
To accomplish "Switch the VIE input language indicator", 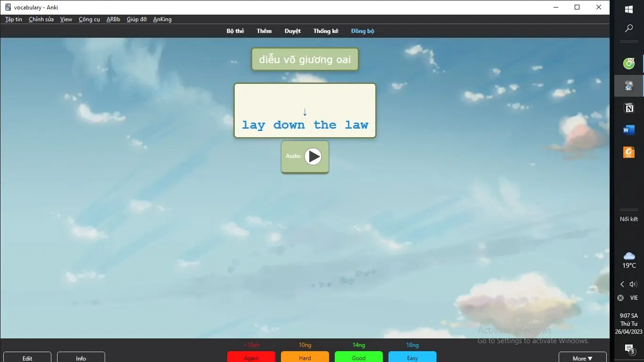I will [634, 298].
